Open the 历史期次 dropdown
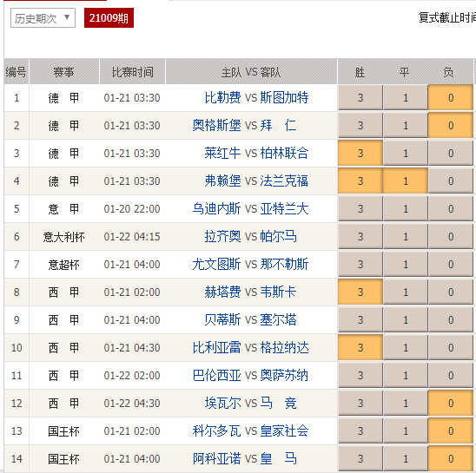This screenshot has width=476, height=473. coord(43,18)
